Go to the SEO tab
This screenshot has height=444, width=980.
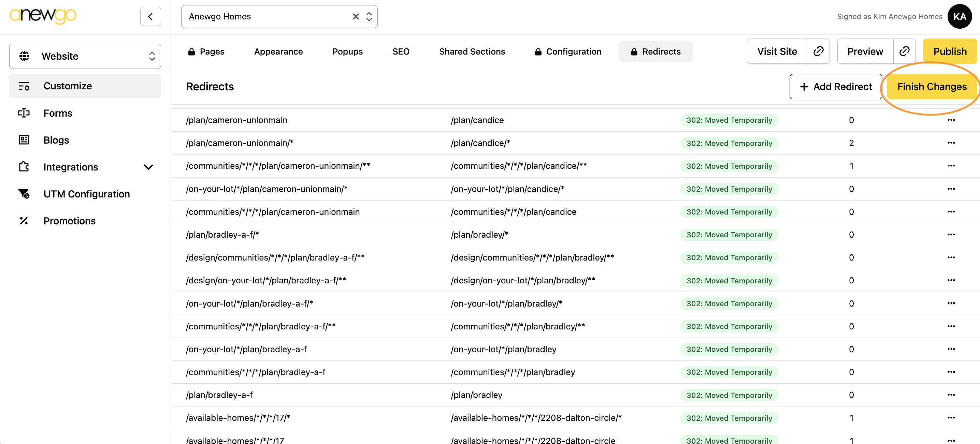(401, 51)
